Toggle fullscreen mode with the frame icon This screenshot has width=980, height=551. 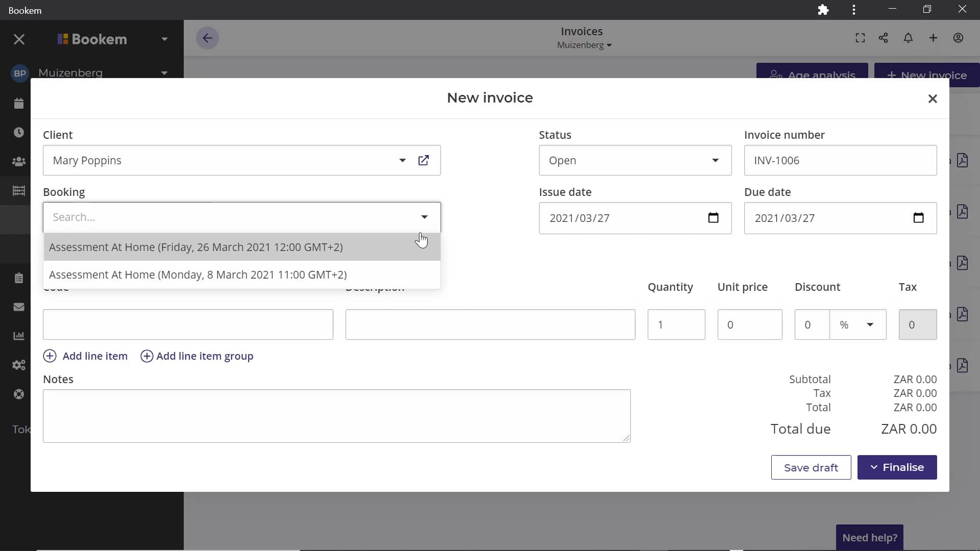[x=860, y=38]
